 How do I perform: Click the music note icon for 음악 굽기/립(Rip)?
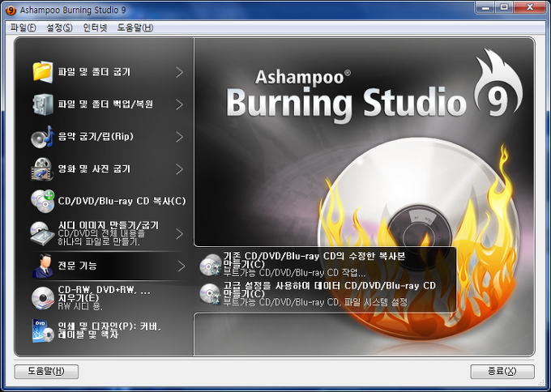pos(42,137)
